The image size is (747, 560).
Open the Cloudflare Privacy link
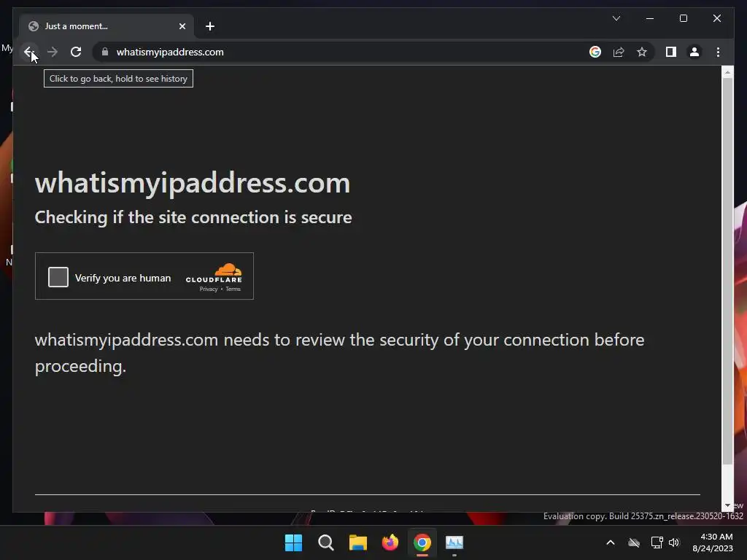point(208,289)
